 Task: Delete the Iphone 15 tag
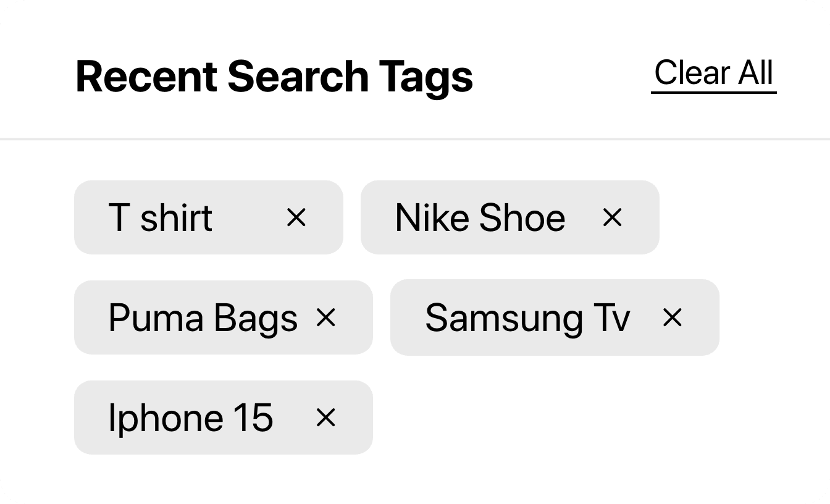coord(325,418)
